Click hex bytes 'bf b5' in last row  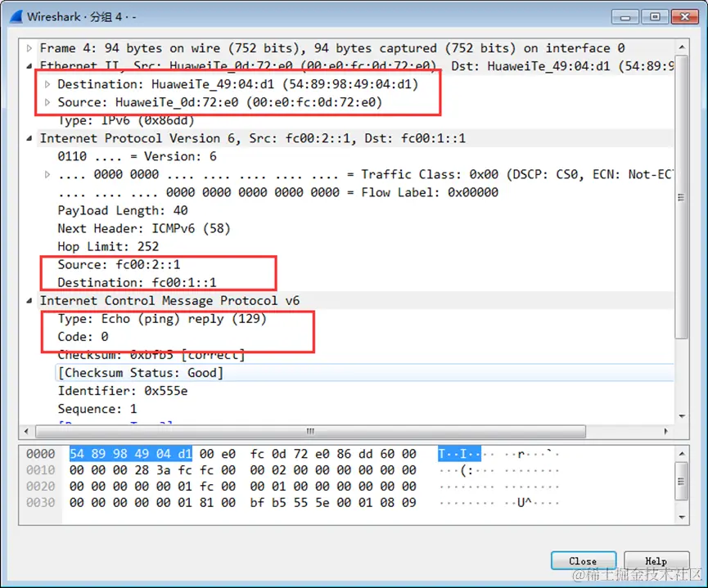268,503
